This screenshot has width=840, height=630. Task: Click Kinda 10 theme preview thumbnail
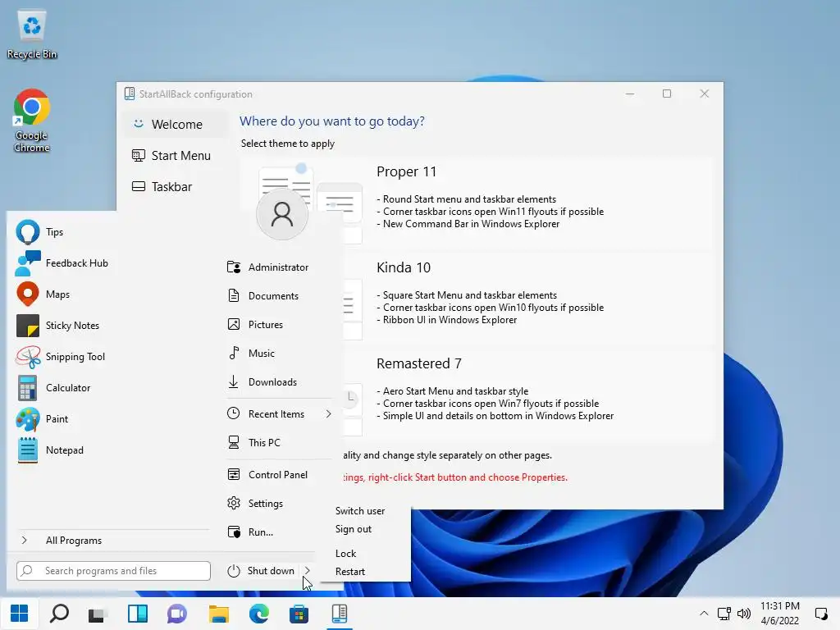[x=353, y=309]
